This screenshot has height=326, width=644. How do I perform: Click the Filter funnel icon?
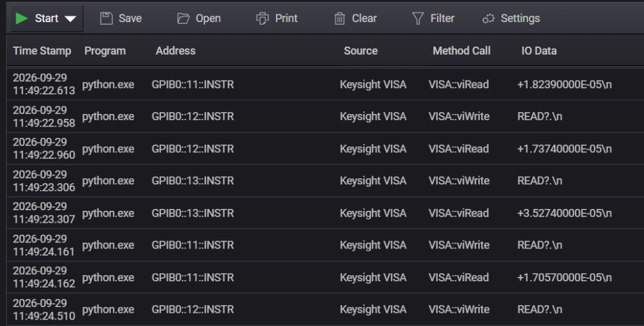coord(418,18)
